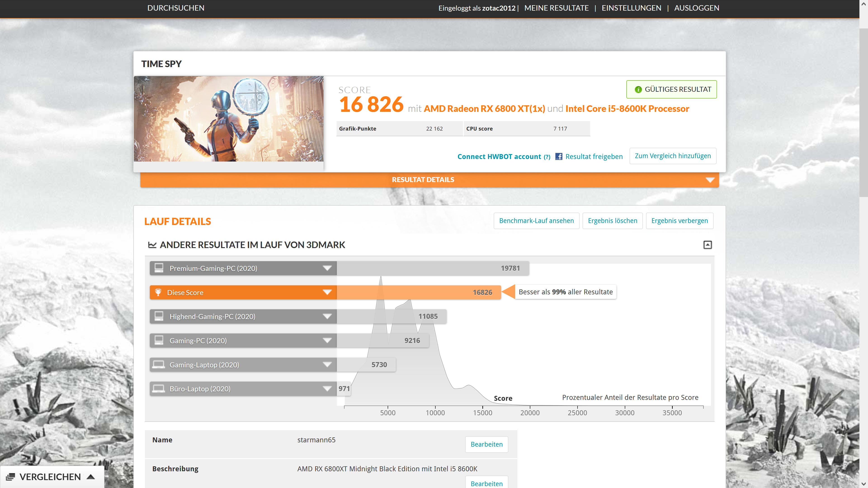
Task: Share result via the Facebook icon
Action: click(x=559, y=156)
